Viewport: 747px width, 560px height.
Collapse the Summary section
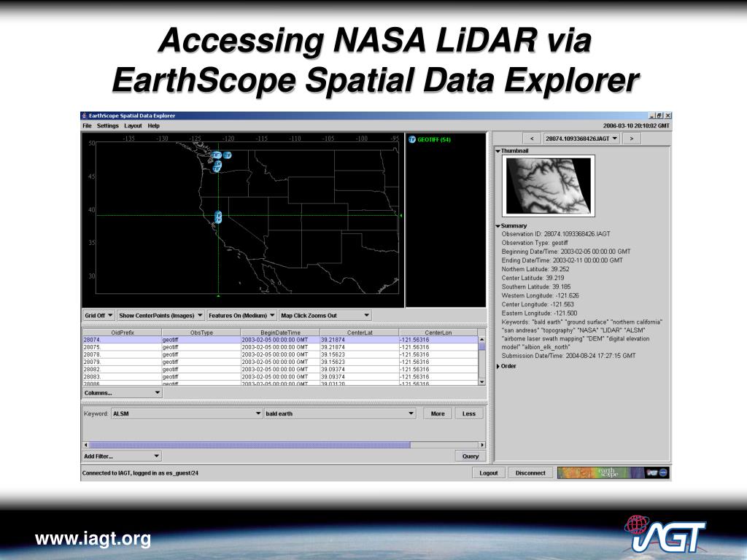[x=498, y=226]
